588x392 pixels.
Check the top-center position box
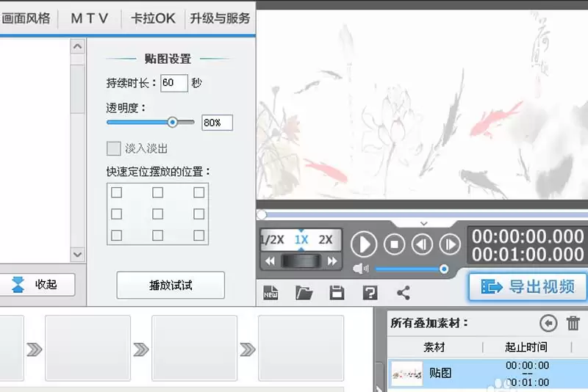(x=157, y=192)
